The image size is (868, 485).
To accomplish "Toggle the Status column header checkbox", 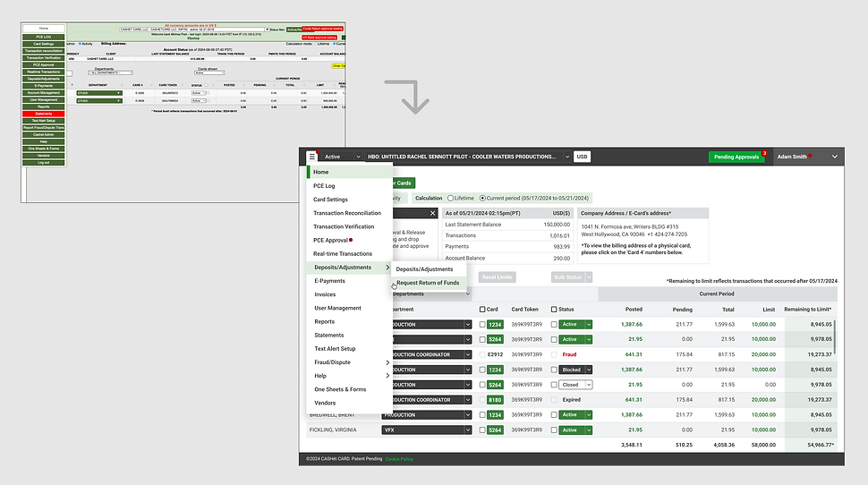I will tap(554, 310).
